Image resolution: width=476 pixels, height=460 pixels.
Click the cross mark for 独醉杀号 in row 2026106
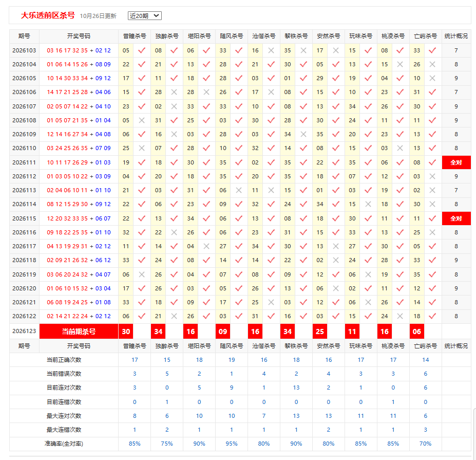(x=174, y=92)
